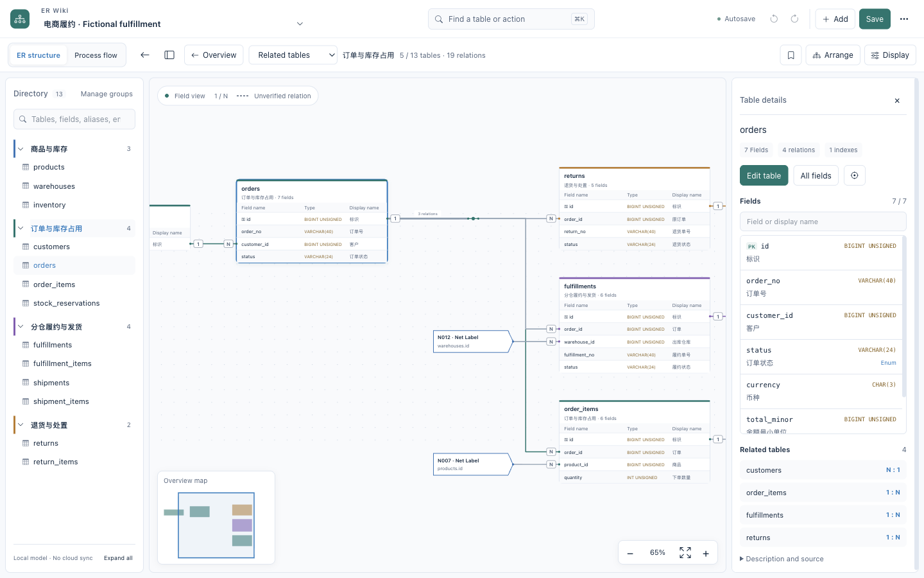Click the table icon beside inventory
The width and height of the screenshot is (924, 578).
[x=26, y=205]
